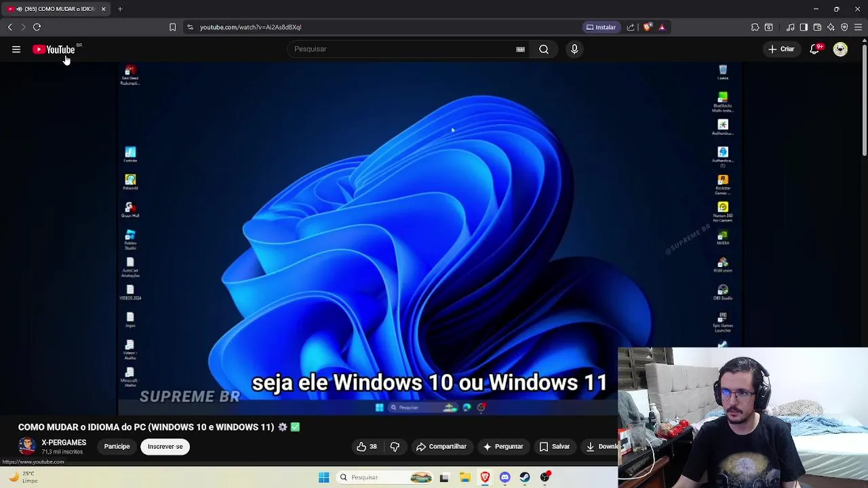Open the account avatar menu
Screen dimensions: 868x488
(840, 49)
